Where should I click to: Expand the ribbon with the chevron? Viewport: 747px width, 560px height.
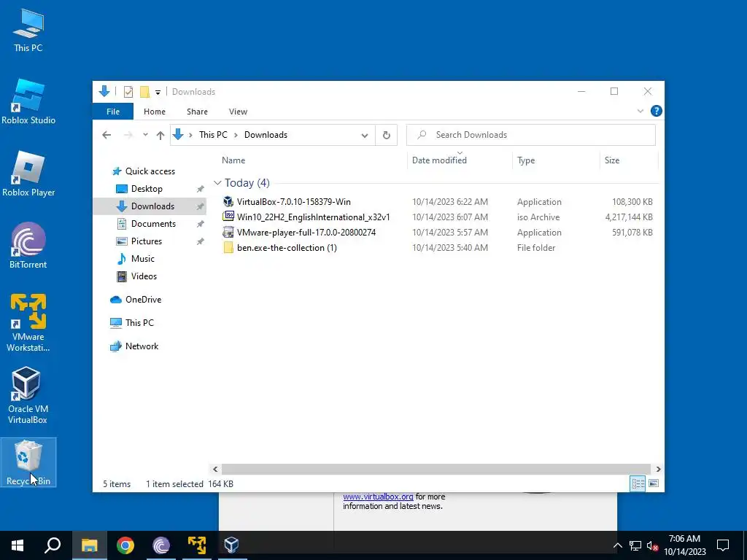[x=640, y=112]
